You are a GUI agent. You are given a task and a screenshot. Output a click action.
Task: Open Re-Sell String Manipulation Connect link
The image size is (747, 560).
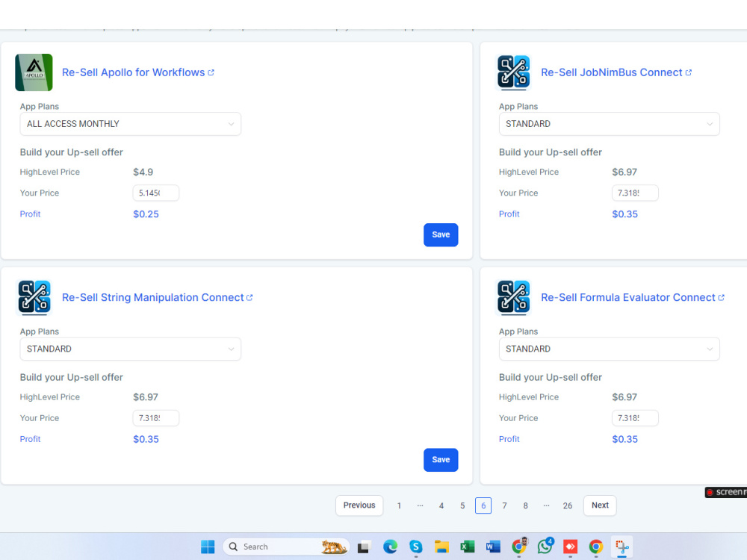tap(153, 298)
